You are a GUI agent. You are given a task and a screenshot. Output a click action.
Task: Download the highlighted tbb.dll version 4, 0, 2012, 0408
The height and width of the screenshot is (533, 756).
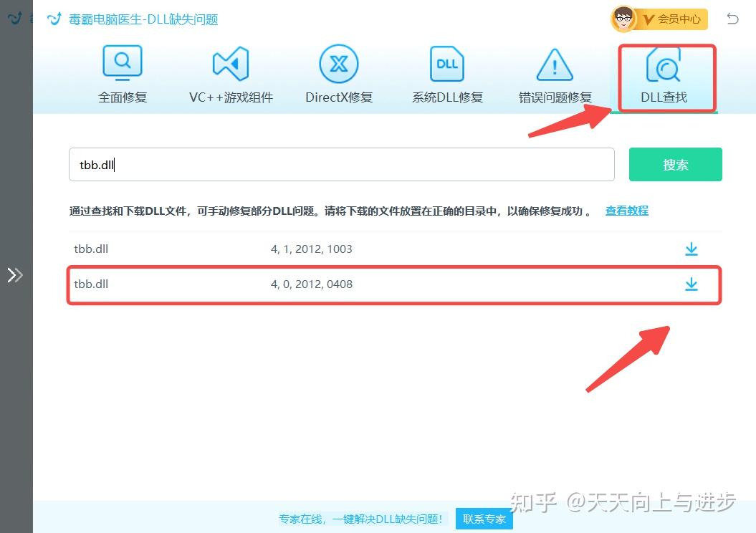691,284
